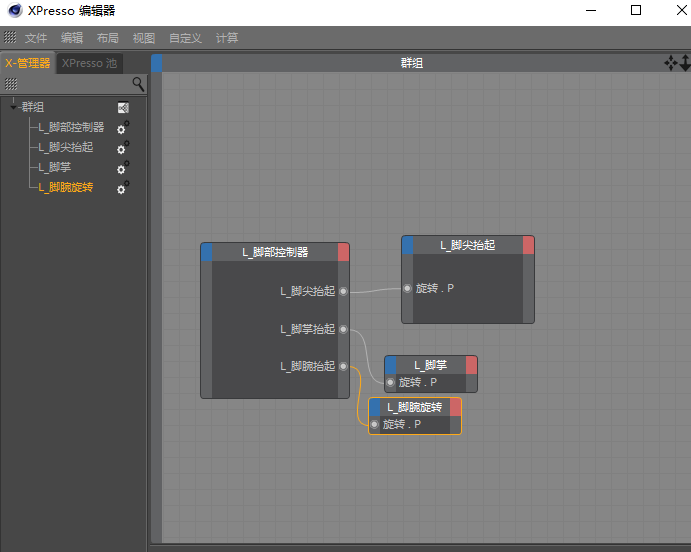Open blue input ports menu on L_脚部控制器 node
Screen dimensions: 691x552
207,252
